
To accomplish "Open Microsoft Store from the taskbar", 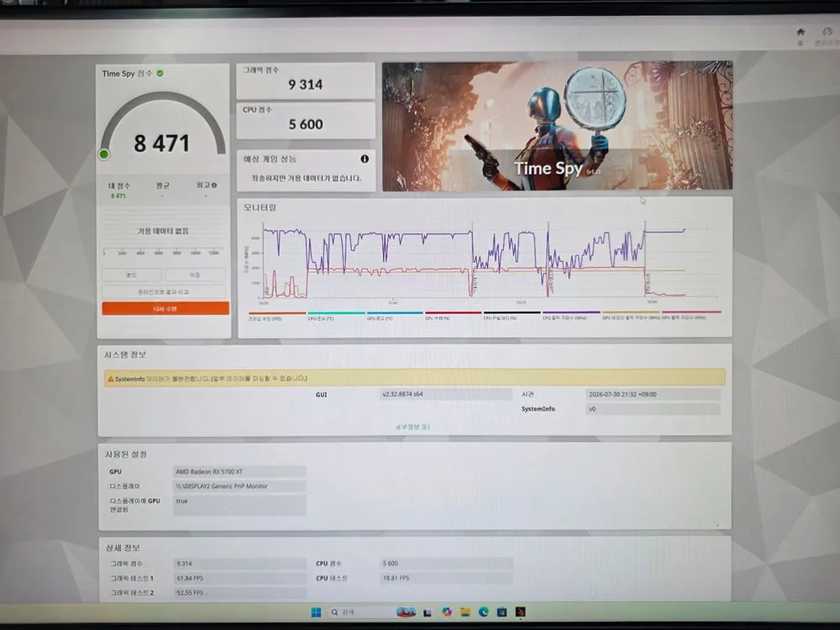I will pyautogui.click(x=502, y=612).
